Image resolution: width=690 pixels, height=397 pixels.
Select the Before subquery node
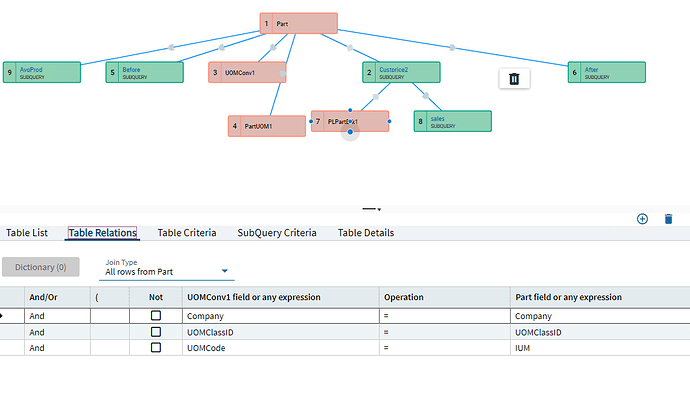pos(144,73)
